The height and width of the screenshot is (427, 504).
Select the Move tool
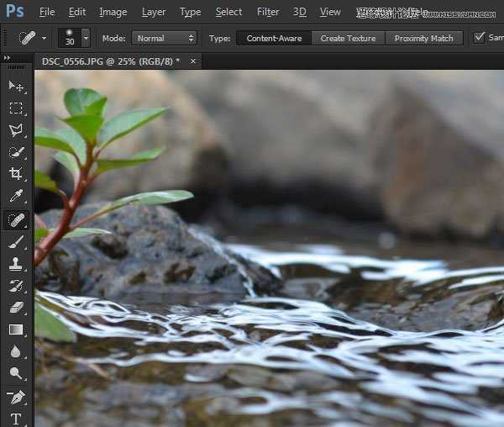16,87
